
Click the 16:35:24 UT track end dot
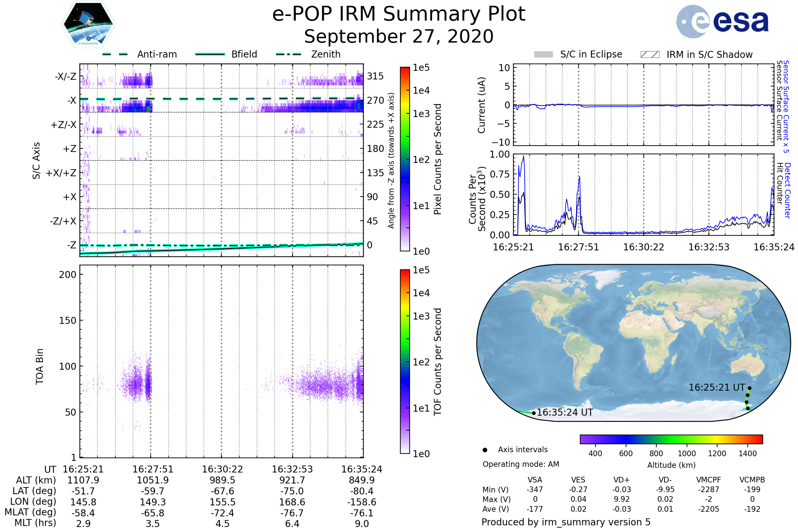[534, 413]
